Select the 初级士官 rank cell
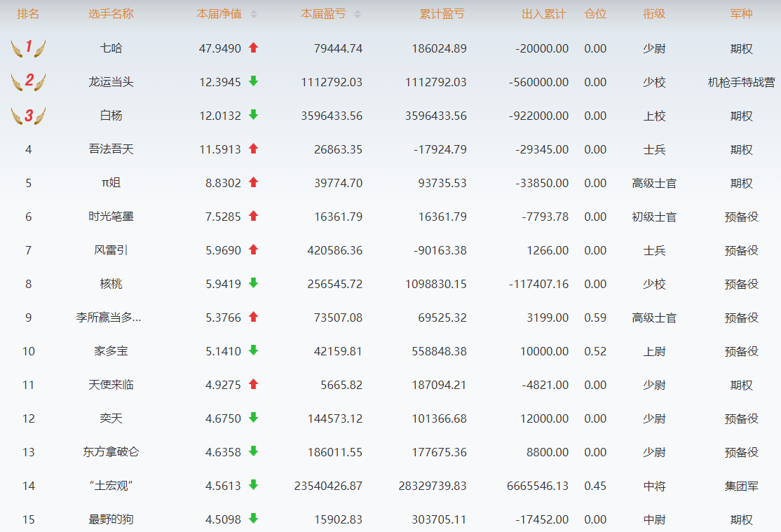 tap(654, 217)
